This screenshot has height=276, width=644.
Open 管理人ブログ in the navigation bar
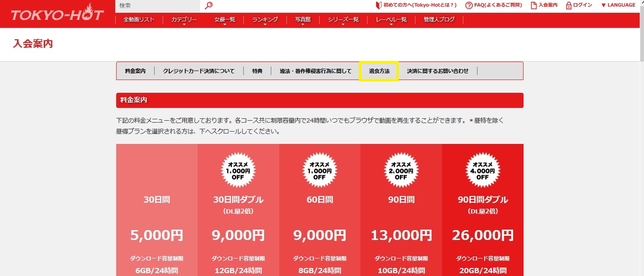coord(439,20)
